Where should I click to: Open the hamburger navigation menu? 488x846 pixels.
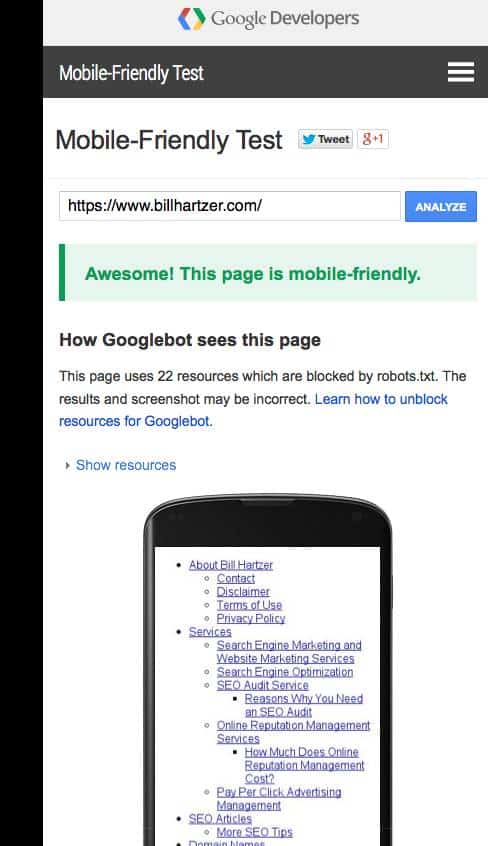[x=461, y=72]
